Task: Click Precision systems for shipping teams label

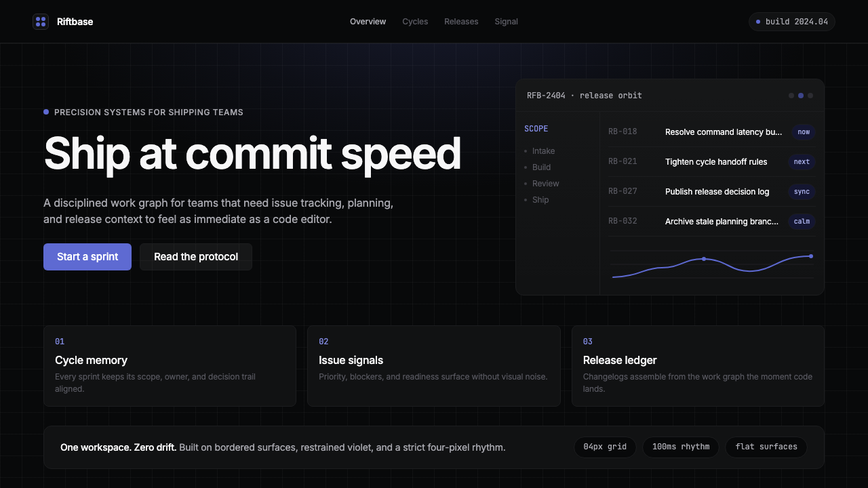Action: coord(149,113)
